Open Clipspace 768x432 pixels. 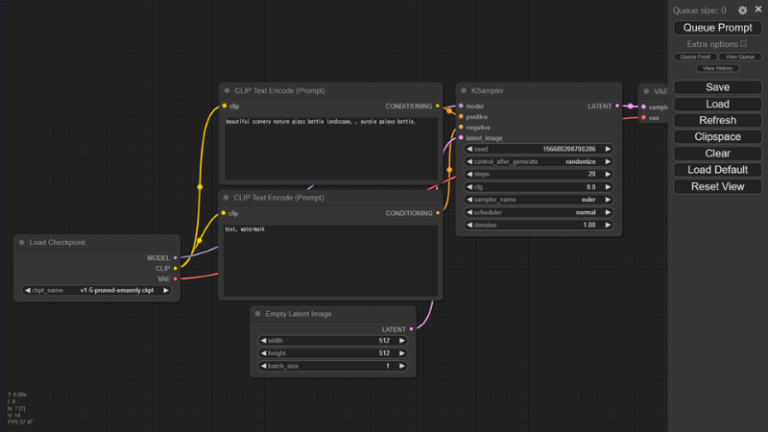(718, 137)
